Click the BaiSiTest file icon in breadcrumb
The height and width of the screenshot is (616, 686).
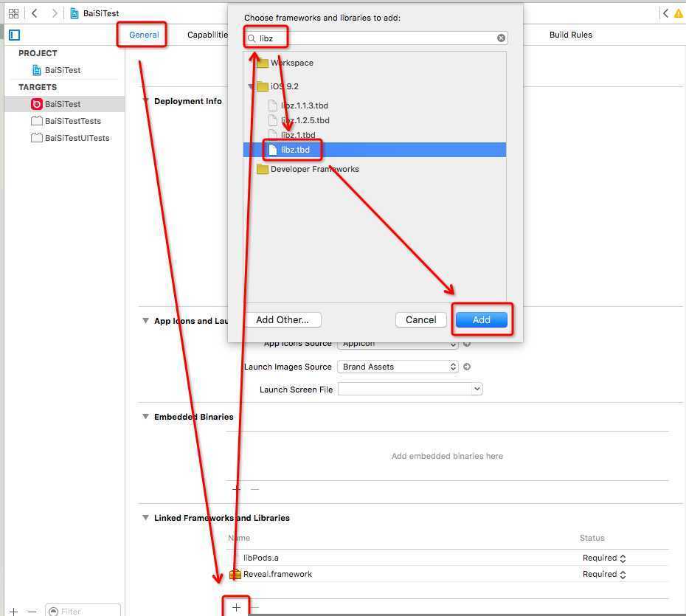tap(75, 13)
